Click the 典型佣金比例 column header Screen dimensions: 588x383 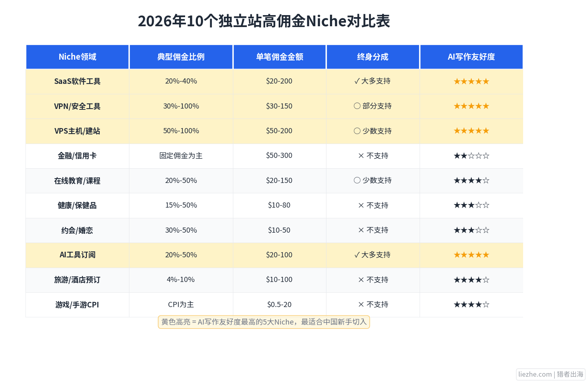click(181, 57)
